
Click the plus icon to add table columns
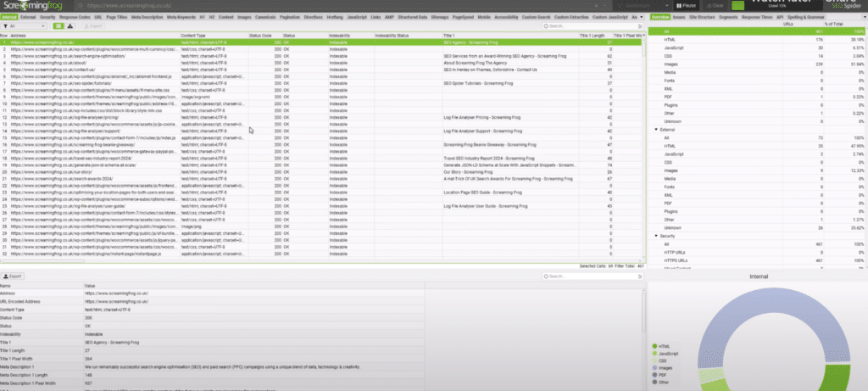(643, 36)
